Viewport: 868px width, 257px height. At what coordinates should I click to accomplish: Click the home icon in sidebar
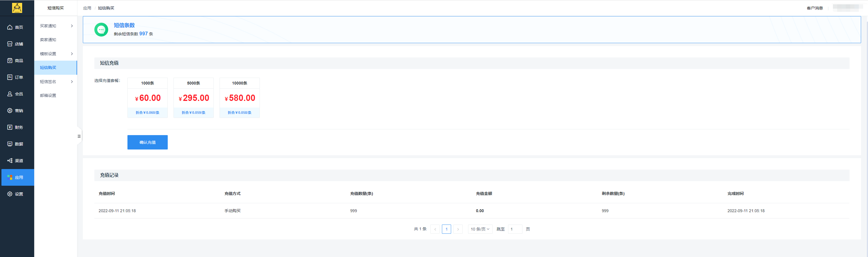10,27
